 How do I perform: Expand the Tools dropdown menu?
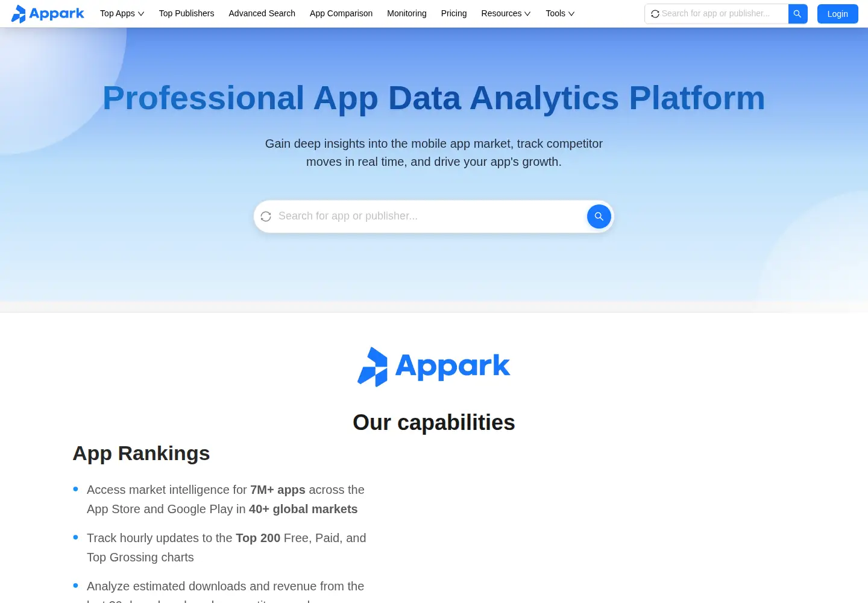[x=560, y=13]
